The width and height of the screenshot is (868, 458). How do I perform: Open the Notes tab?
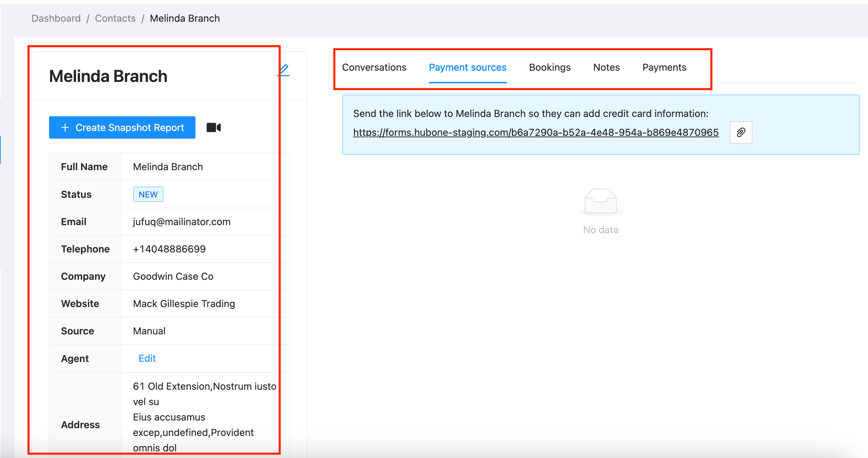pyautogui.click(x=606, y=67)
